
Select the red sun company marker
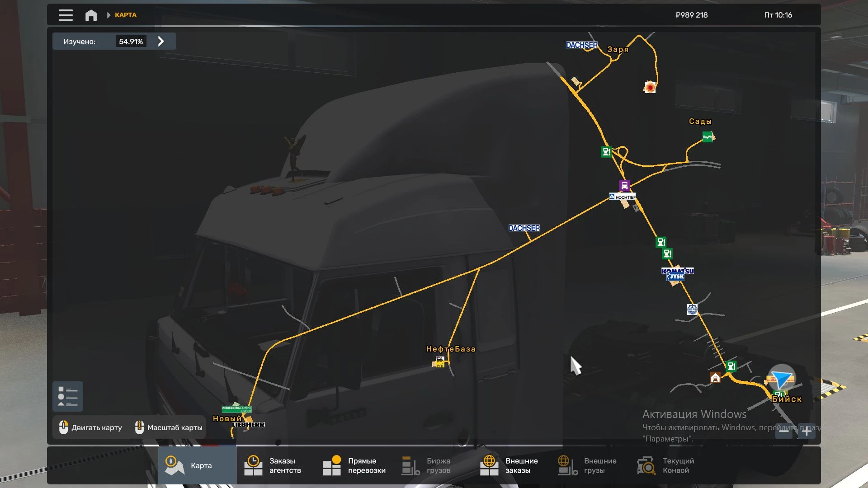(650, 87)
